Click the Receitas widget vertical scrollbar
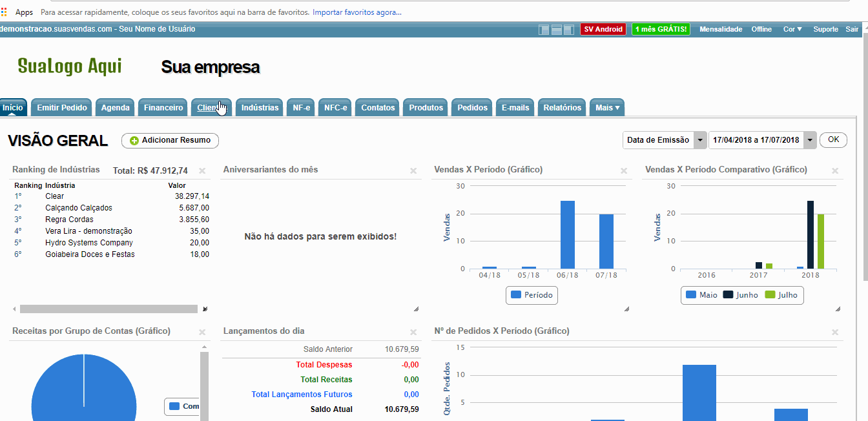The height and width of the screenshot is (421, 868). (205, 385)
